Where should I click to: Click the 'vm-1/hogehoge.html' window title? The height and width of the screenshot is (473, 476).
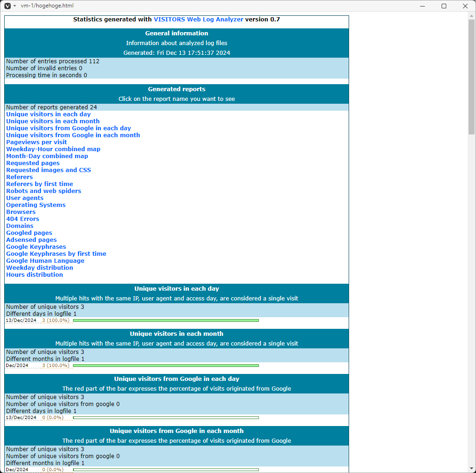(47, 6)
